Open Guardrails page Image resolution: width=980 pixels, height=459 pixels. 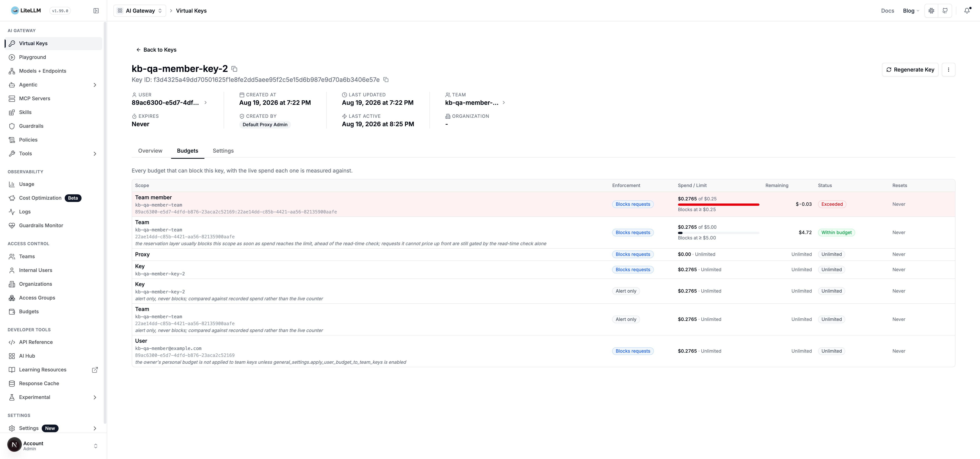click(x=53, y=126)
